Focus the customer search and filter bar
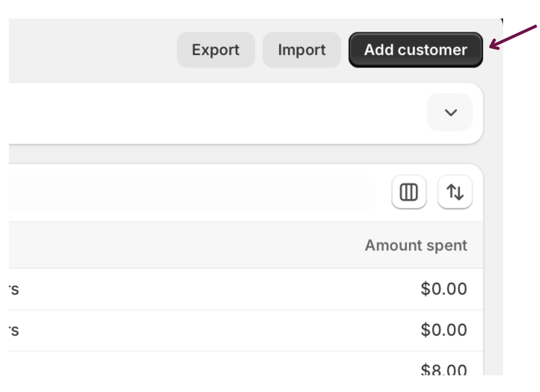Image resolution: width=540 pixels, height=392 pixels. click(184, 193)
